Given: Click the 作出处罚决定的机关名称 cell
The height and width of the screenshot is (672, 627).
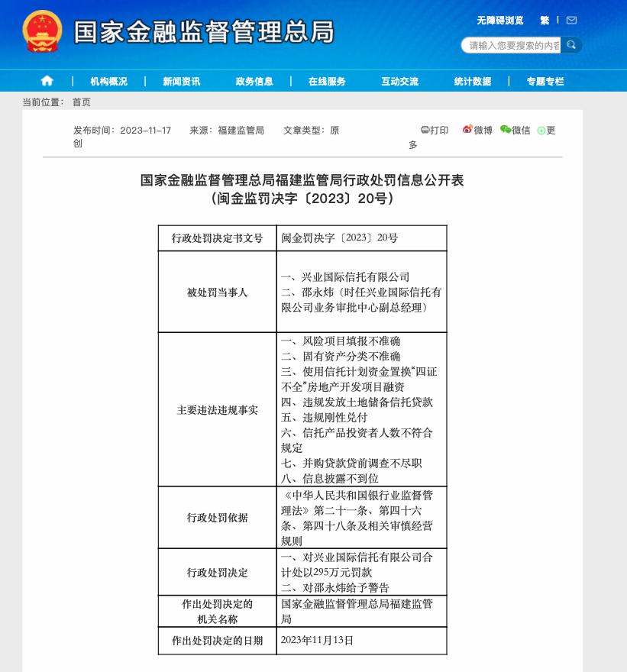Looking at the screenshot, I should (218, 612).
